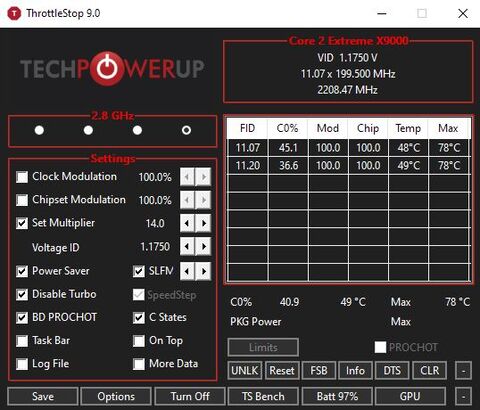Enable the Chipset Modulation checkbox
The width and height of the screenshot is (480, 410).
(22, 200)
